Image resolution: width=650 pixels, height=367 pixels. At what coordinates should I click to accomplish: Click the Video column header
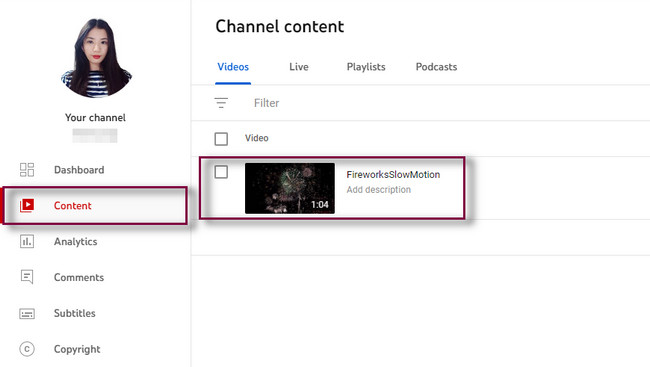coord(257,138)
